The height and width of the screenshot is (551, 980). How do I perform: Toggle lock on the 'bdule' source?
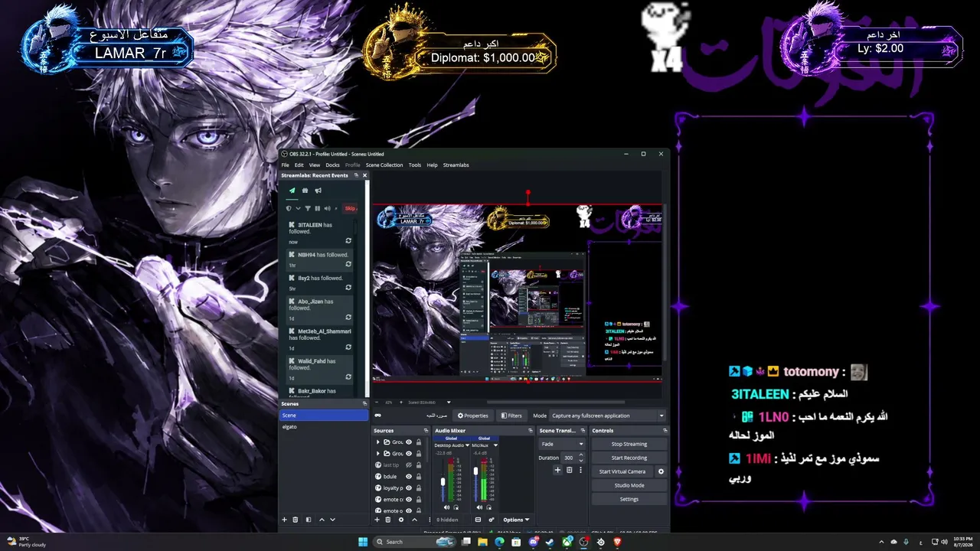pyautogui.click(x=419, y=476)
